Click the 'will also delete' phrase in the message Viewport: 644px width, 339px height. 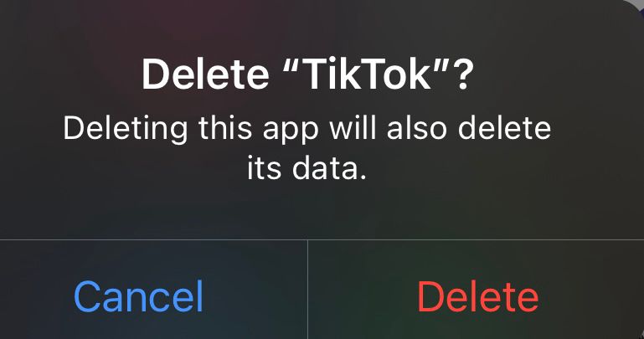[x=440, y=127]
